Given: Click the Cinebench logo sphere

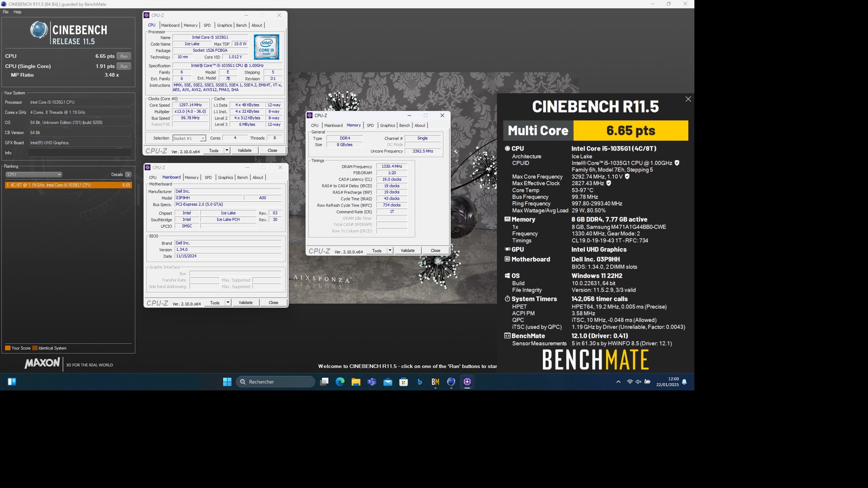Looking at the screenshot, I should click(x=39, y=30).
